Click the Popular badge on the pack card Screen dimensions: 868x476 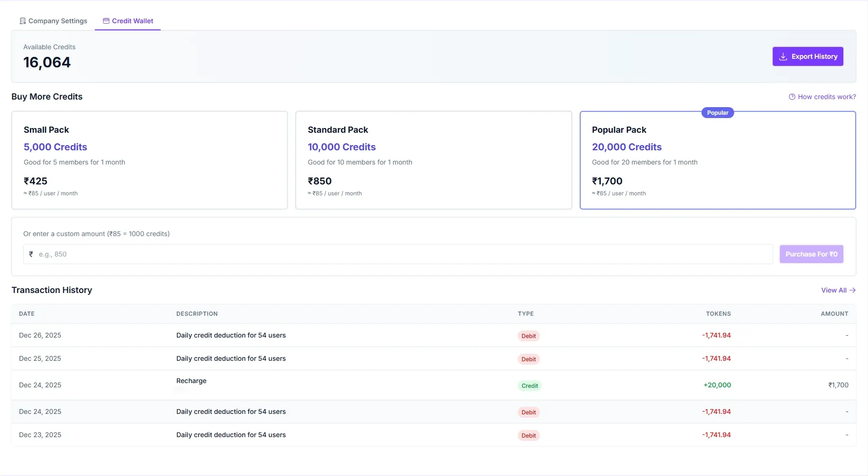pos(717,113)
